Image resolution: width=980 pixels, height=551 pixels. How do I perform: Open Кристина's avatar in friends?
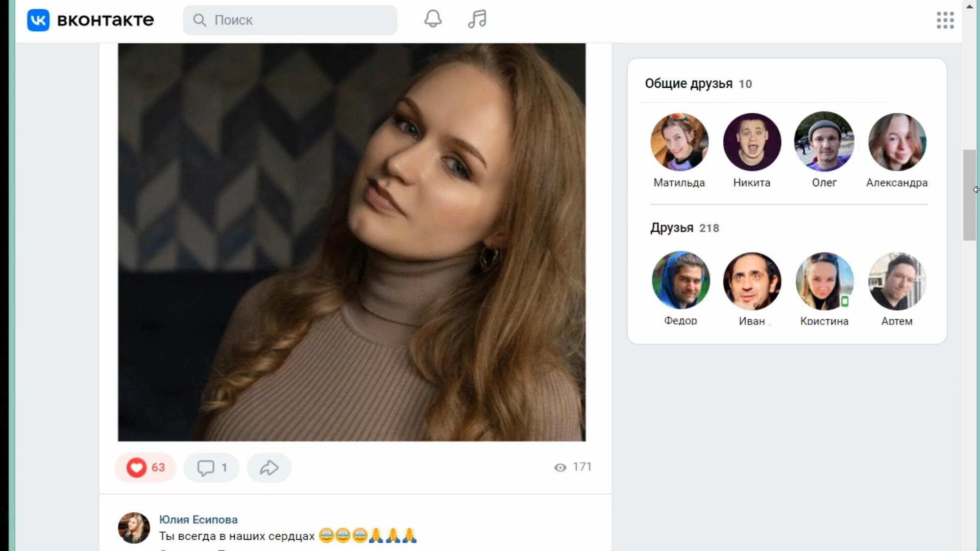coord(824,281)
